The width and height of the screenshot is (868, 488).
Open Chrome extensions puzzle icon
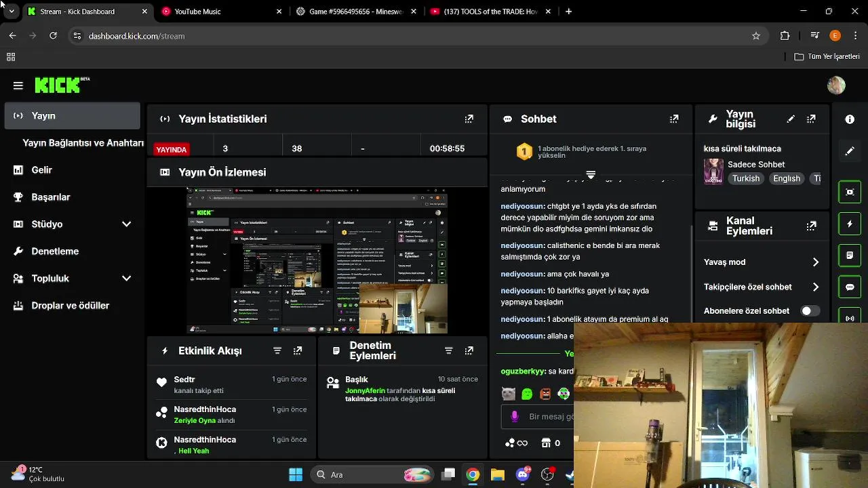pyautogui.click(x=785, y=36)
